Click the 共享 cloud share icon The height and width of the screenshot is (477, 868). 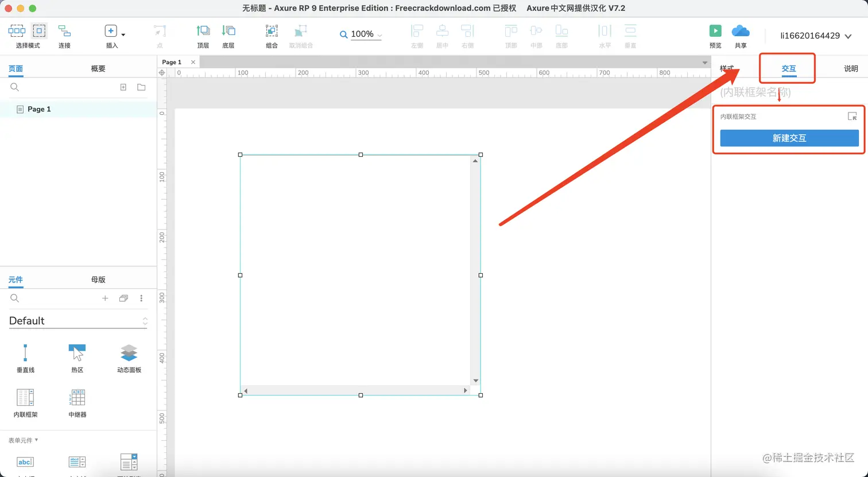pos(741,31)
